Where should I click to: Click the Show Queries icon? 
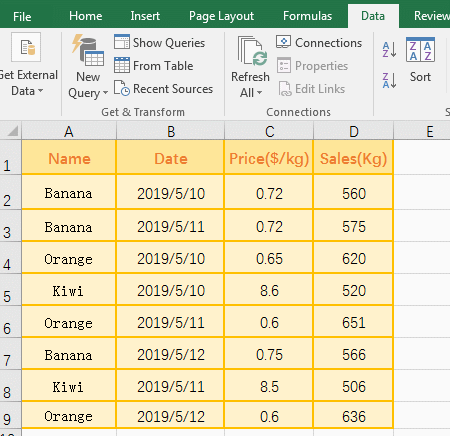(122, 42)
